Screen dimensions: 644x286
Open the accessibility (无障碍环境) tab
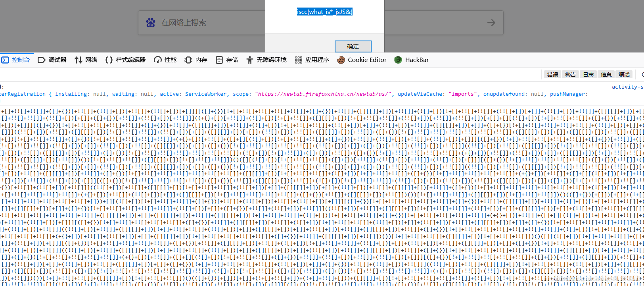tap(266, 60)
